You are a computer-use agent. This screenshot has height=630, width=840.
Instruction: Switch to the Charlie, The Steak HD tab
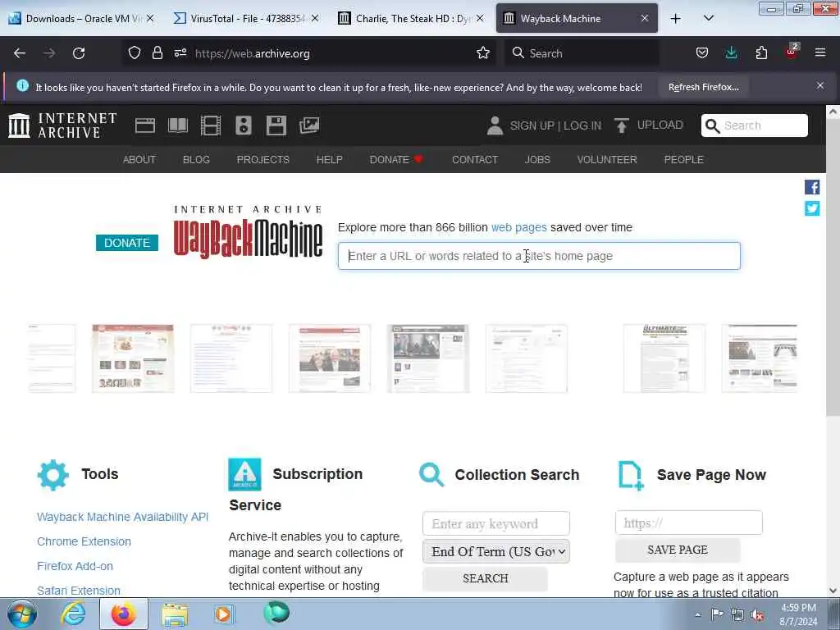point(411,19)
